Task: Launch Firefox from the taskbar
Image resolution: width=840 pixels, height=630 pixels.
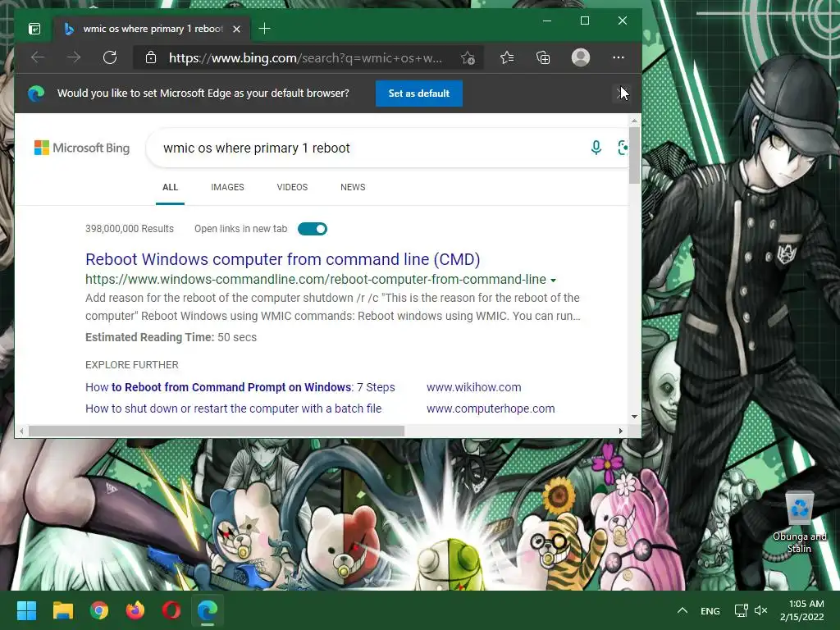Action: pyautogui.click(x=135, y=610)
